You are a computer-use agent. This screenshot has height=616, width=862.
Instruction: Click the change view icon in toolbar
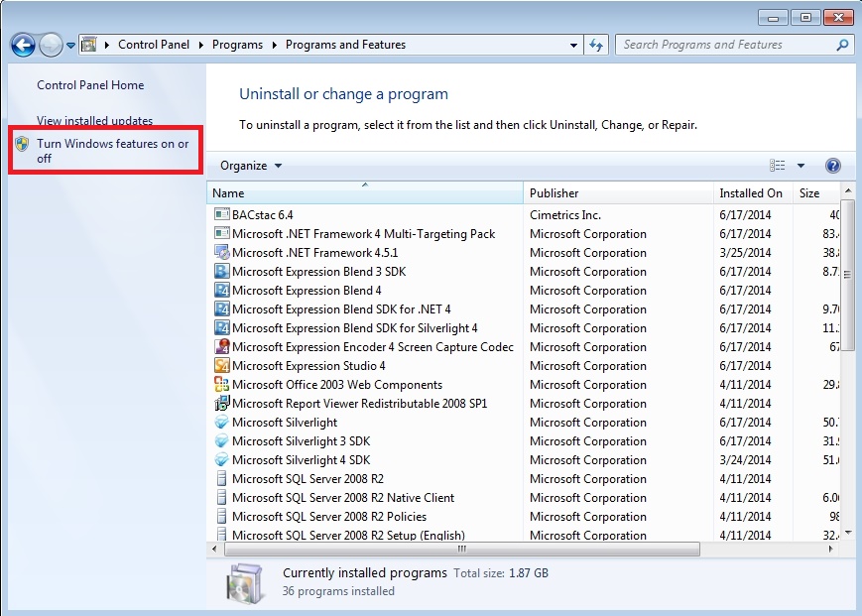778,166
